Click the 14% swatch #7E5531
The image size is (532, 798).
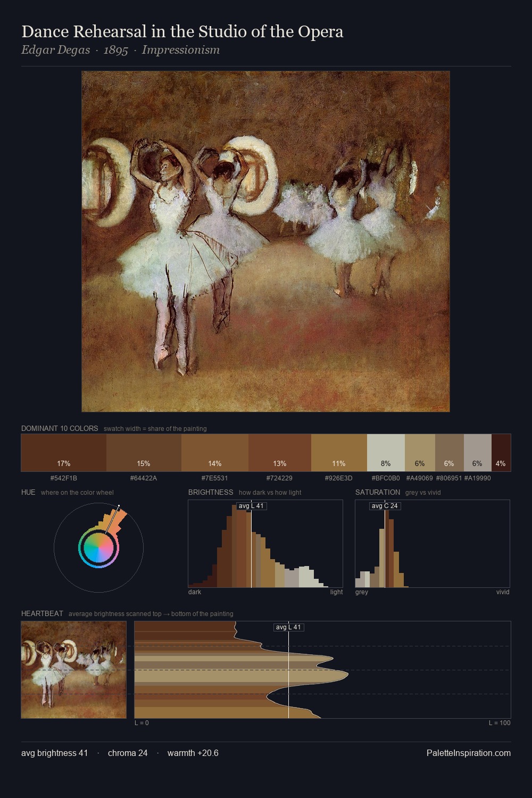click(x=215, y=453)
